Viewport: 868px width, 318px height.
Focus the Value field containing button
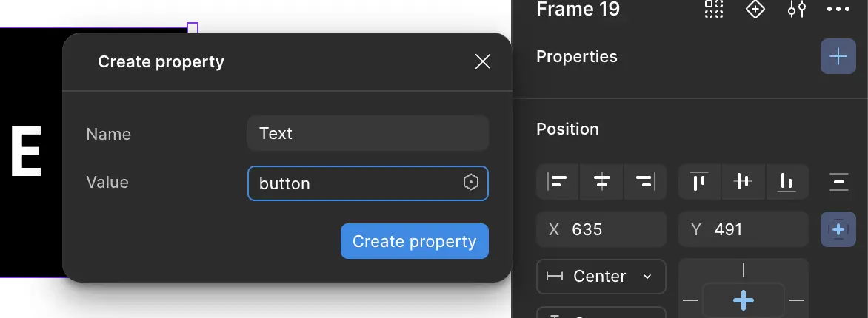355,183
